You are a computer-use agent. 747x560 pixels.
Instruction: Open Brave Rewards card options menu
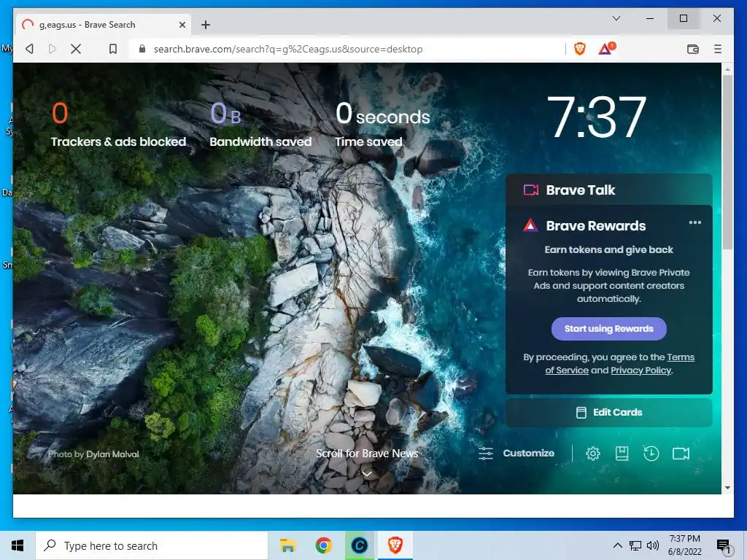694,222
